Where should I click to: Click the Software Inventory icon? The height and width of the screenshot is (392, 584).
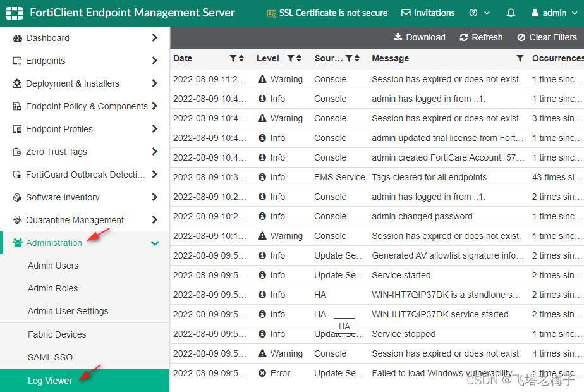[17, 197]
